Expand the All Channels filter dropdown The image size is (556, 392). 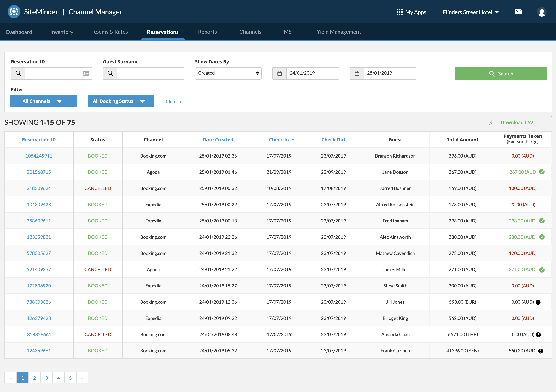pyautogui.click(x=43, y=101)
